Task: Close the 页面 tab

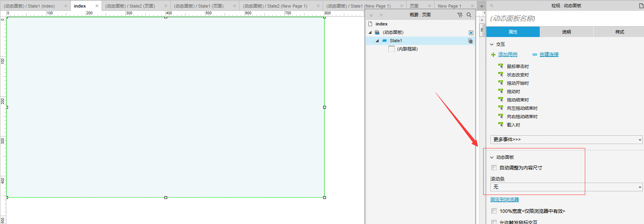Action: click(x=430, y=6)
